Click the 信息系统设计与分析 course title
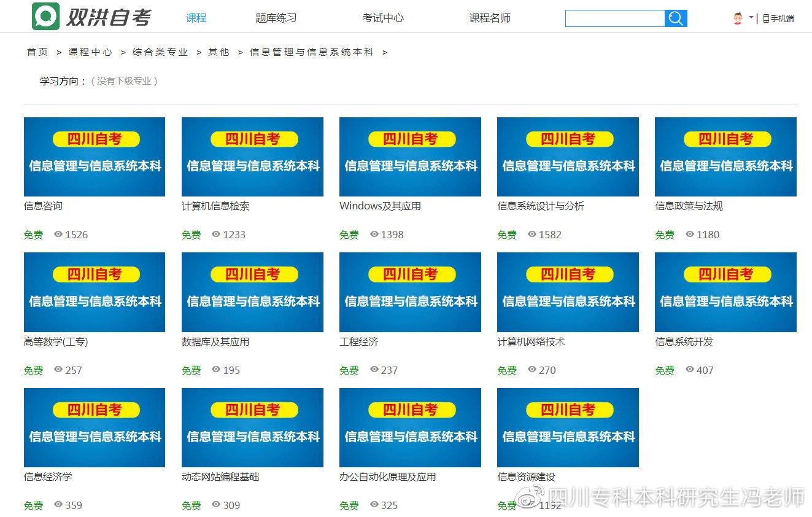The height and width of the screenshot is (517, 812). tap(541, 206)
